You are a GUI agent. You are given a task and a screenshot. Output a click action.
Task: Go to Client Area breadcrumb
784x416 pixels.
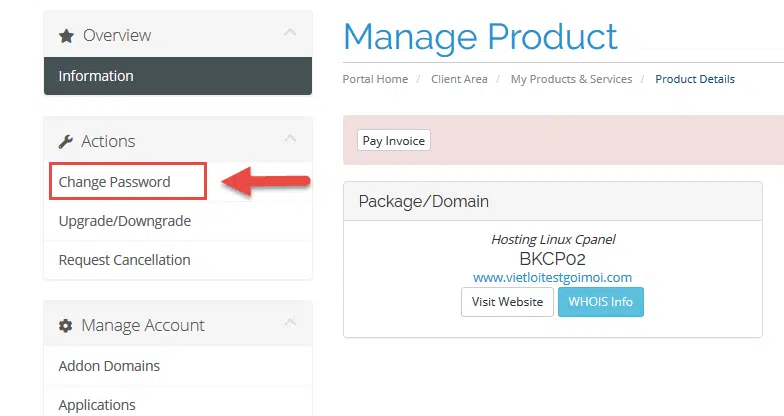[x=459, y=79]
